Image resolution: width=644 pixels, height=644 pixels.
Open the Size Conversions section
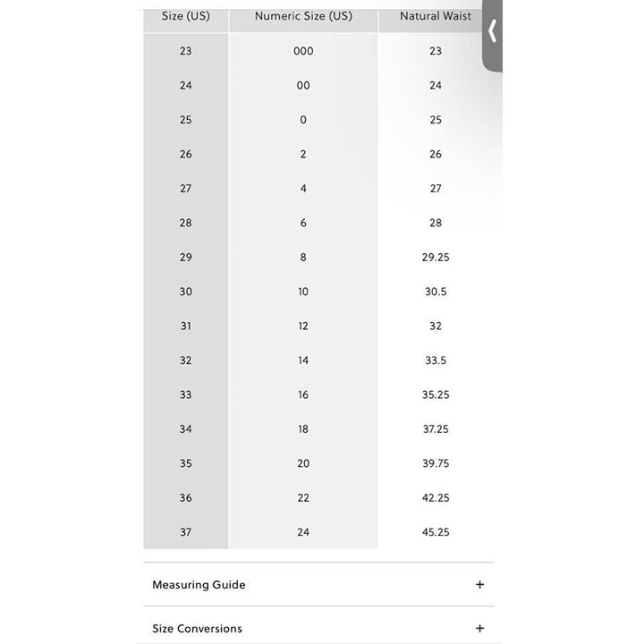pyautogui.click(x=318, y=626)
